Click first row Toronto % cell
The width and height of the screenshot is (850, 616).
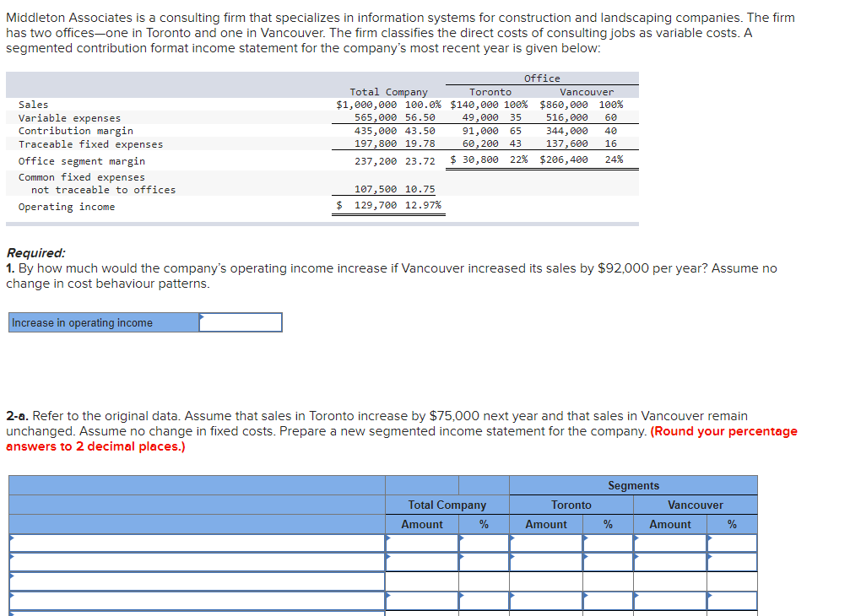[608, 543]
